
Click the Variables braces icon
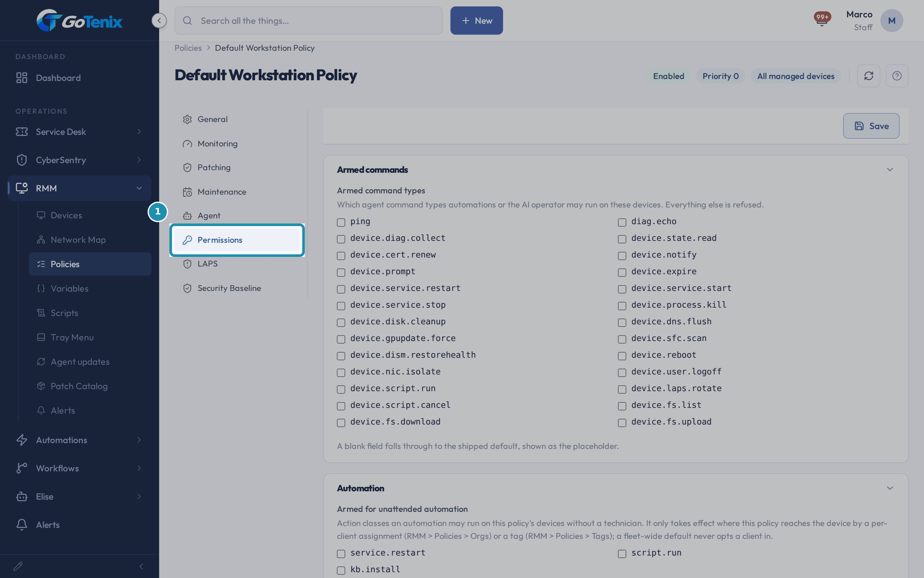(41, 288)
